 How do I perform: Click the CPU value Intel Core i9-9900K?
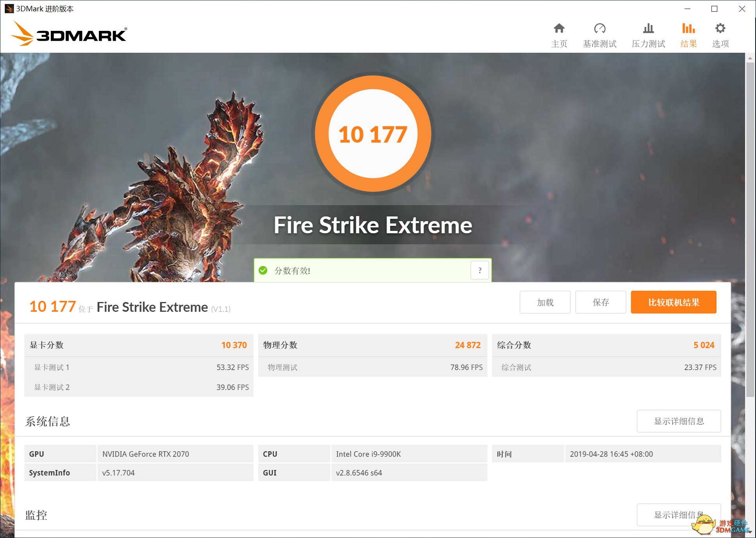coord(368,454)
